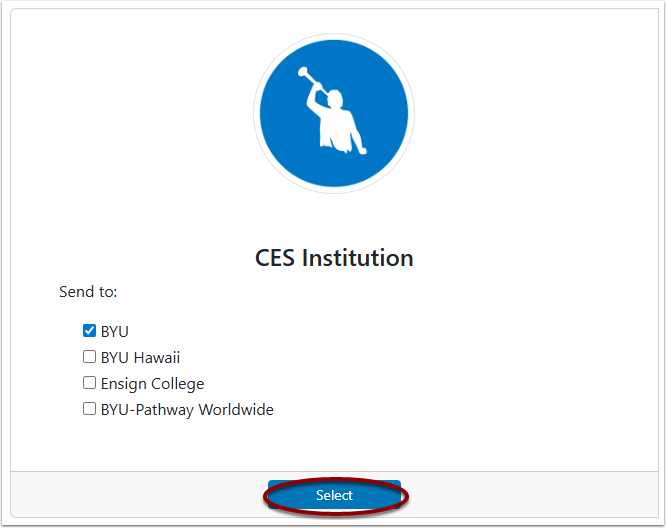Click the gray footer bar right of Select
This screenshot has width=666, height=528.
coord(529,494)
